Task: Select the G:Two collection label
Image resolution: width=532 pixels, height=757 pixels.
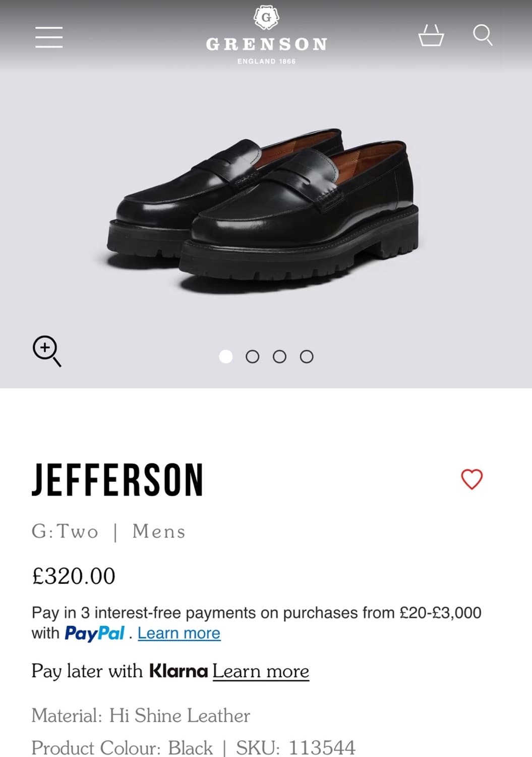Action: (x=65, y=531)
